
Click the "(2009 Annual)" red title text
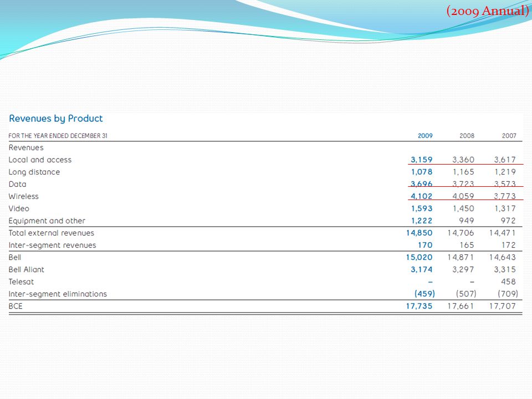[488, 11]
